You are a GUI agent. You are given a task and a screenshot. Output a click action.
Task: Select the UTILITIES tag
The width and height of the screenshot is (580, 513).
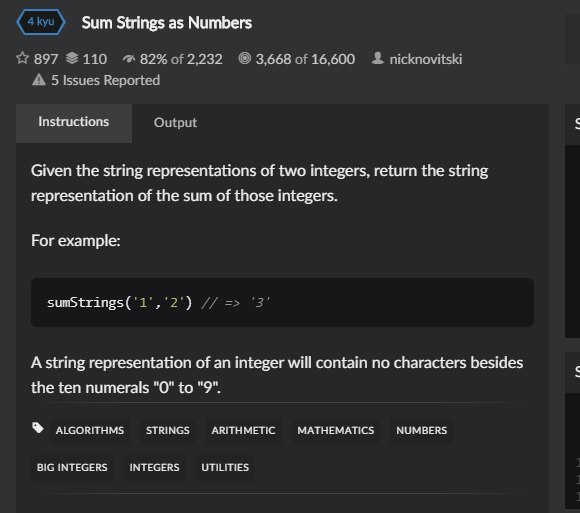(x=225, y=468)
